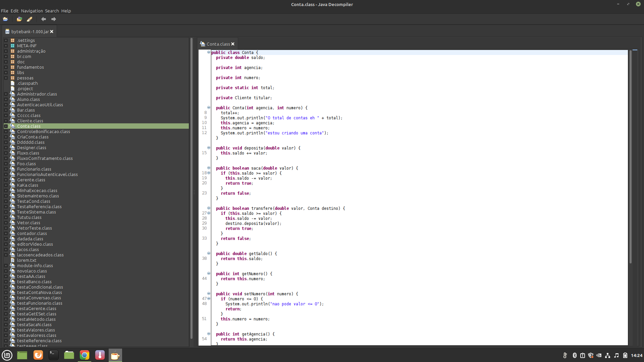Viewport: 644px width, 362px height.
Task: Expand the fundamentos package node
Action: click(x=6, y=67)
